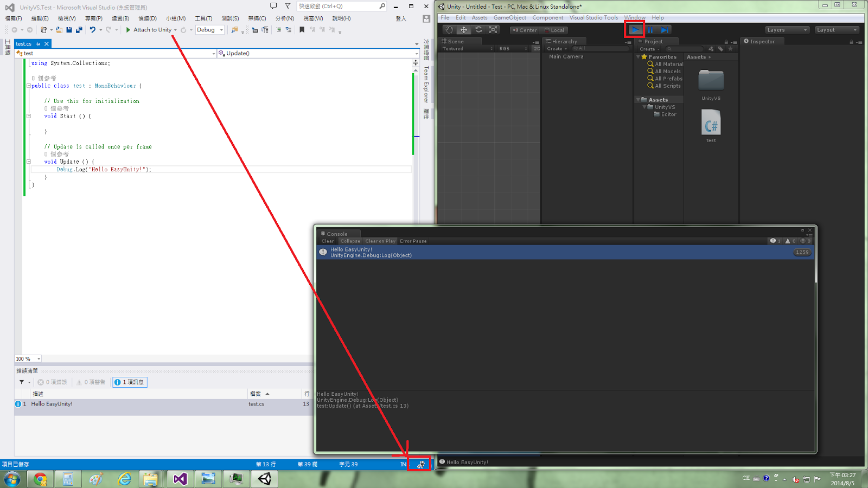Select the Unity Rotate tool
This screenshot has height=488, width=868.
click(478, 30)
